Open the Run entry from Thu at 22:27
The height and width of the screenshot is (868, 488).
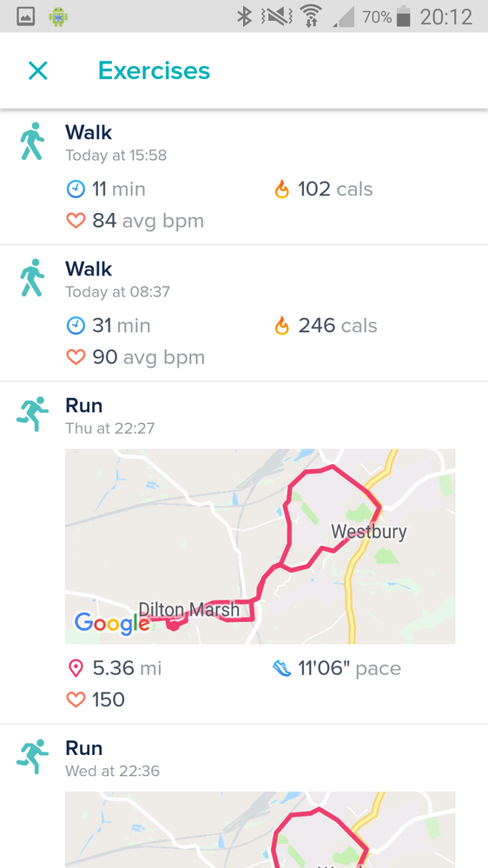244,553
